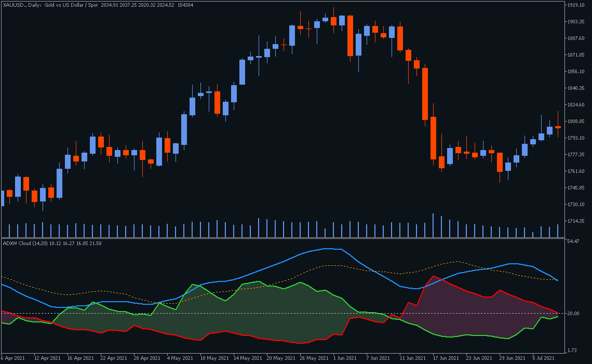Image resolution: width=592 pixels, height=364 pixels.
Task: Click the 54.47 indicator scale maximum
Action: 573,242
